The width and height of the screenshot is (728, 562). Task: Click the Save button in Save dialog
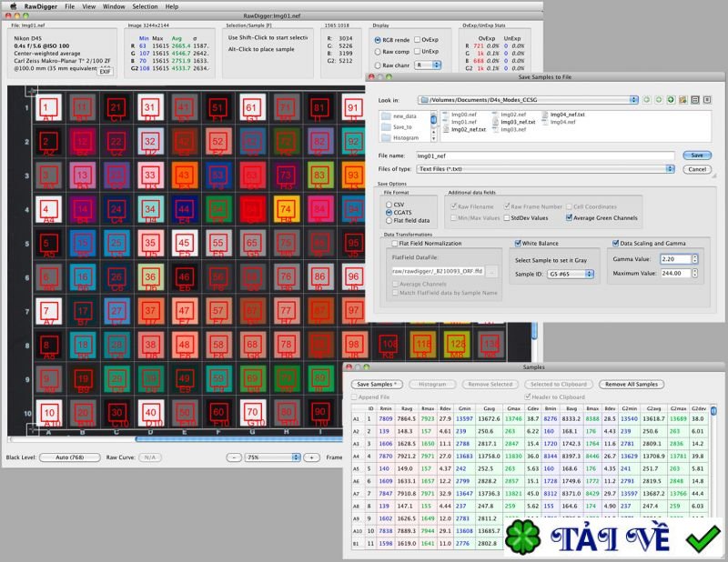696,155
